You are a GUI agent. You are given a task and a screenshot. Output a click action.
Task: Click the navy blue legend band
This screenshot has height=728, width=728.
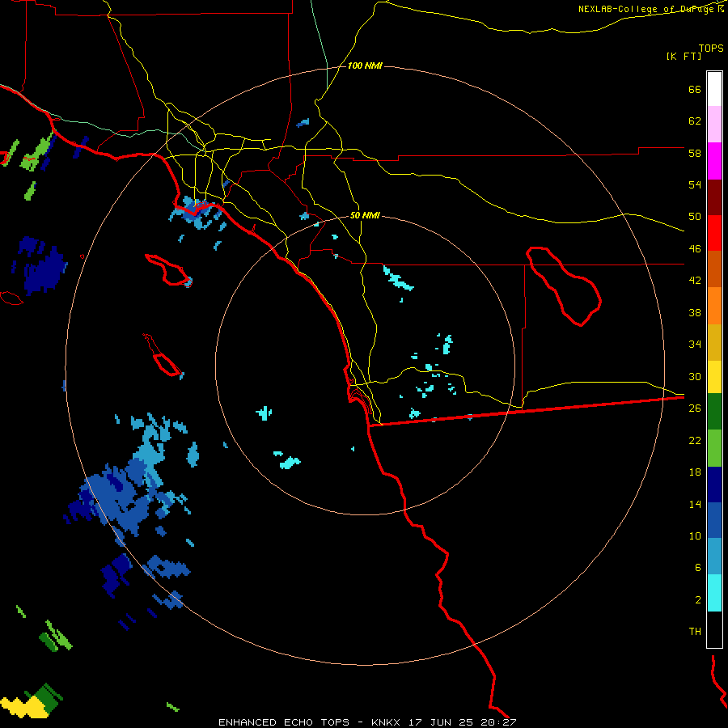[x=714, y=485]
